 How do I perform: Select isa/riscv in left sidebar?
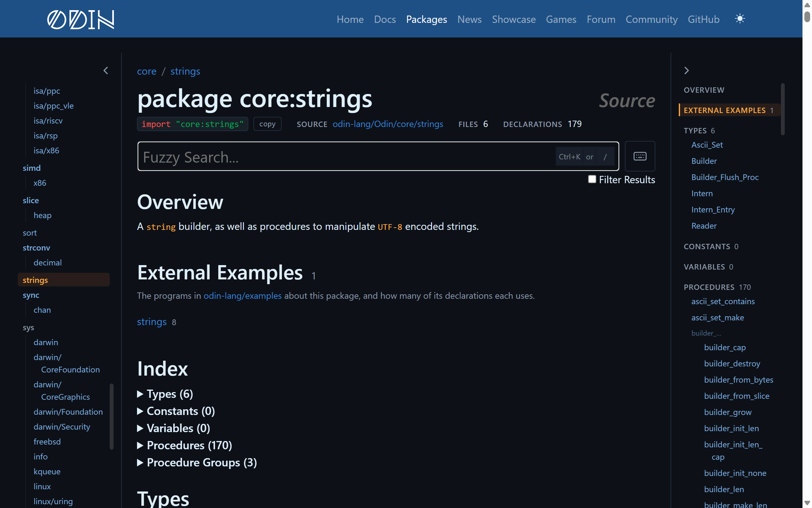tap(48, 120)
